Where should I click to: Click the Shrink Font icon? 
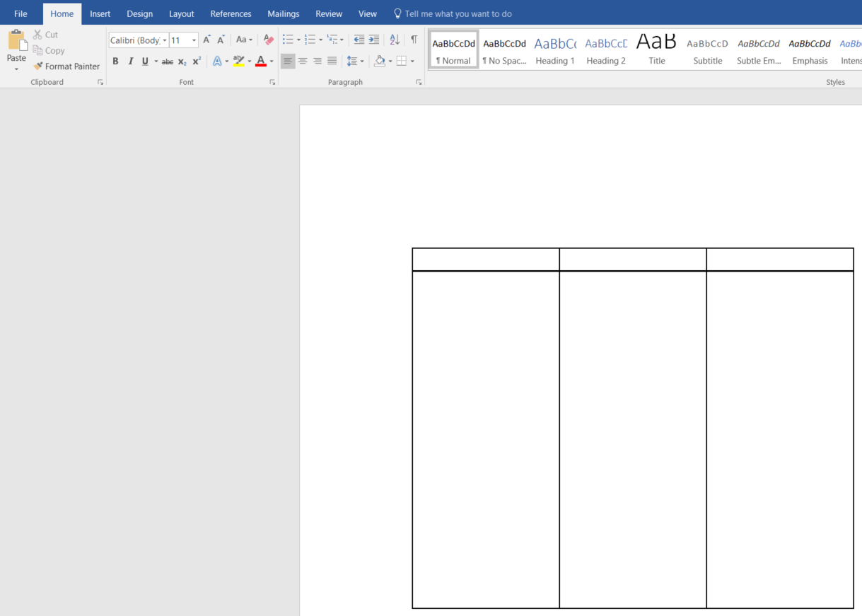coord(221,40)
